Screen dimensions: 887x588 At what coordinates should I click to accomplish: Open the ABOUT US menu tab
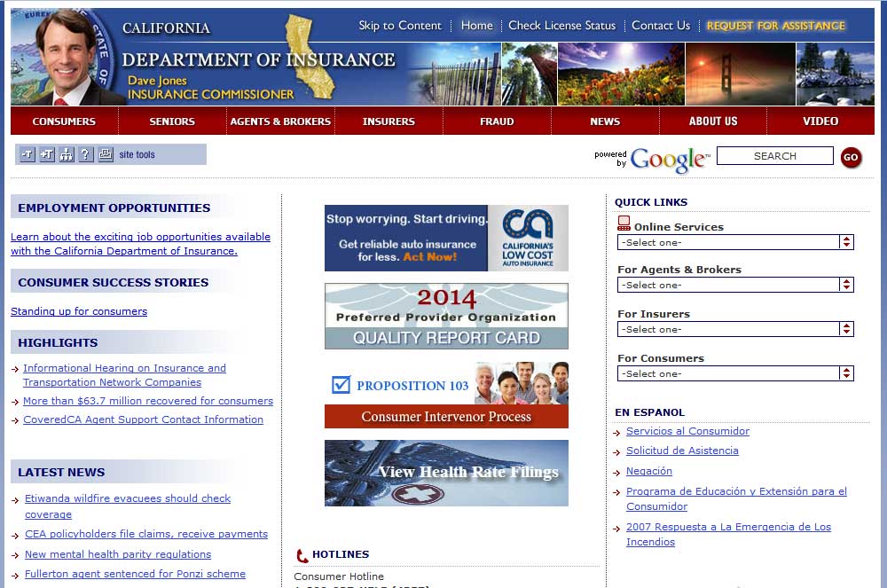[x=713, y=121]
